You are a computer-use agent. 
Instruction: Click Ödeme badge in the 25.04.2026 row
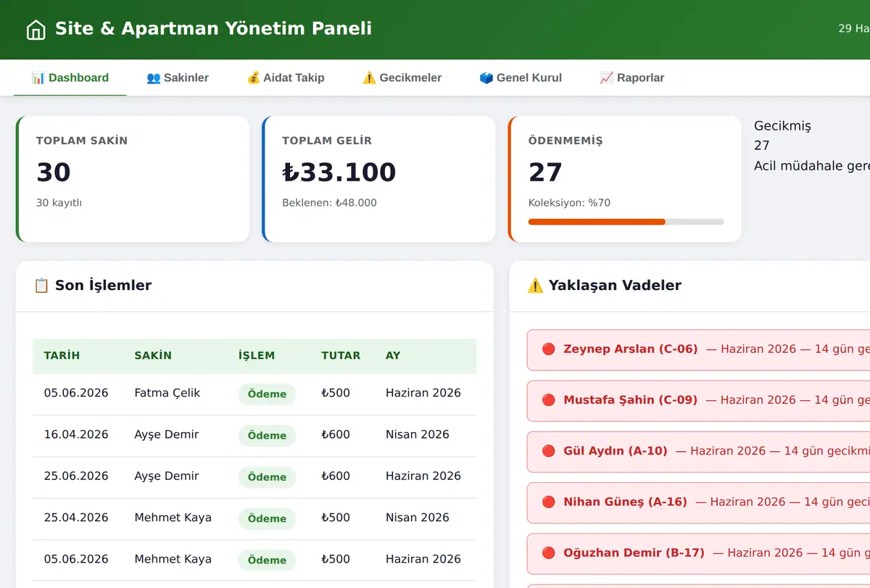tap(267, 518)
